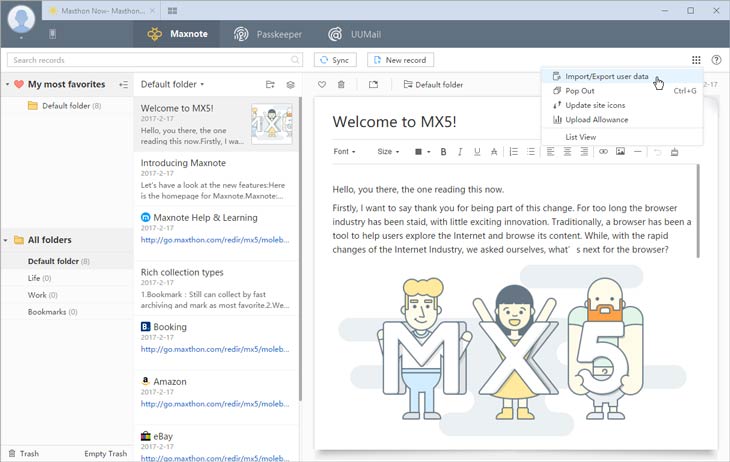Select Update site icons menu item
The width and height of the screenshot is (730, 462).
622,105
